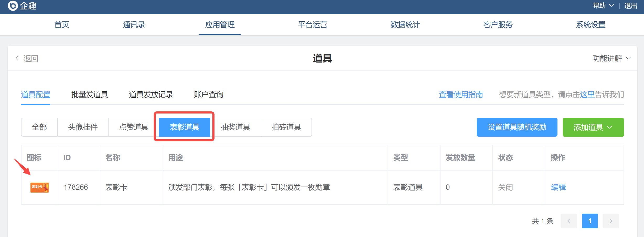Switch to the 道具发放记录 tab

tap(151, 95)
